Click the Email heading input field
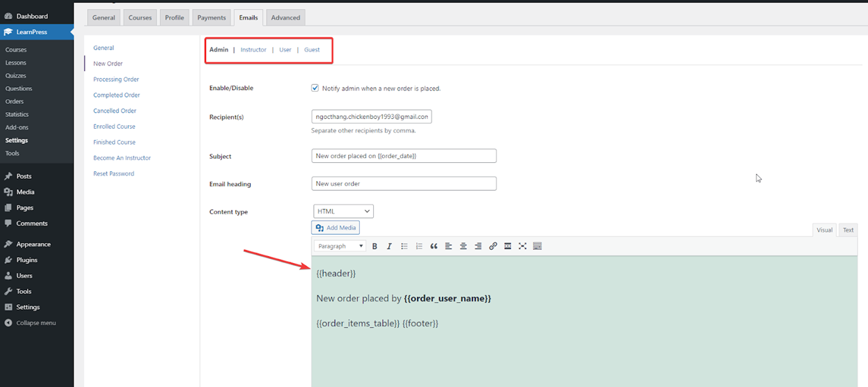 (x=404, y=184)
